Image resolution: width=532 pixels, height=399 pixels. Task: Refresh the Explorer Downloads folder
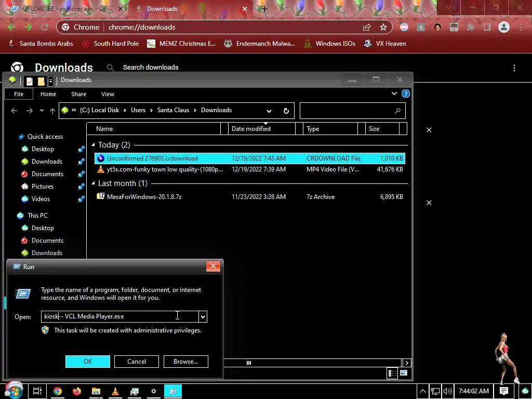pos(286,111)
